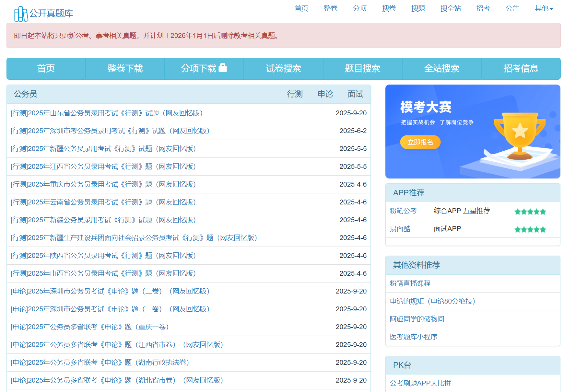Go to 招考信息 in the blue menu bar
This screenshot has width=564, height=392.
tap(521, 68)
